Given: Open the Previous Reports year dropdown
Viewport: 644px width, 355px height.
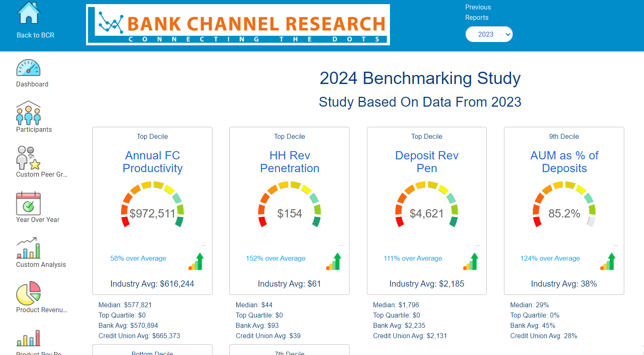Looking at the screenshot, I should (x=489, y=34).
